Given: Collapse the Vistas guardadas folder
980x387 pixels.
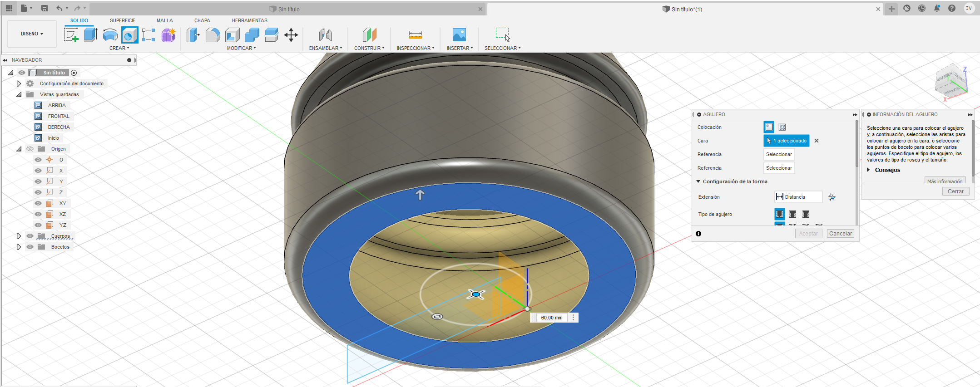Looking at the screenshot, I should [19, 94].
